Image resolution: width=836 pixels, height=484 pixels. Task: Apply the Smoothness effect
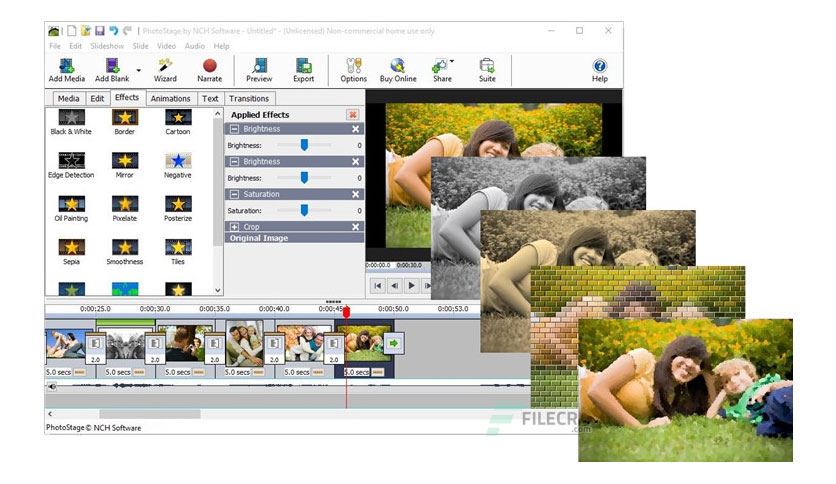click(125, 252)
